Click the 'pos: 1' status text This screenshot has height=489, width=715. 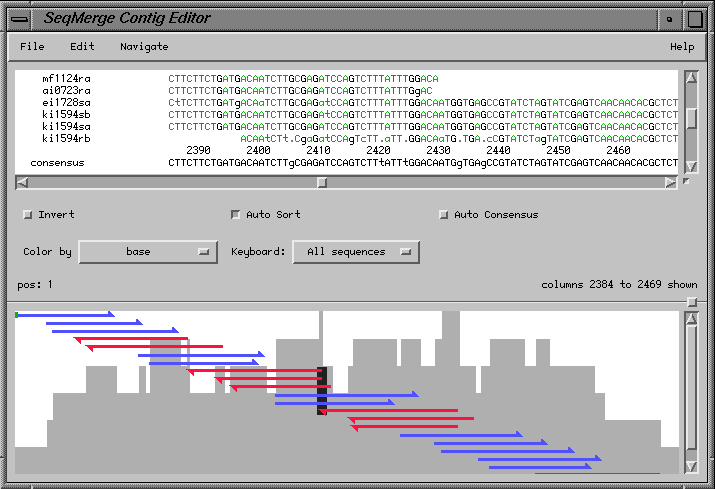(x=35, y=285)
